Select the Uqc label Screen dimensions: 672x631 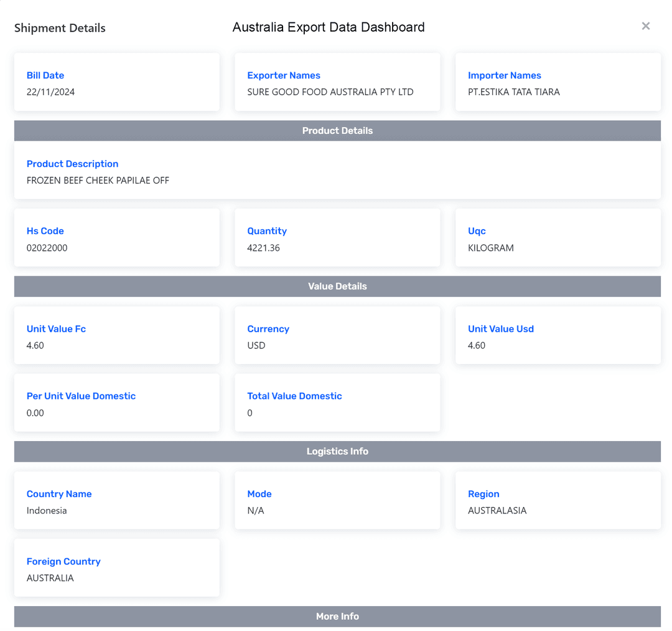coord(477,231)
